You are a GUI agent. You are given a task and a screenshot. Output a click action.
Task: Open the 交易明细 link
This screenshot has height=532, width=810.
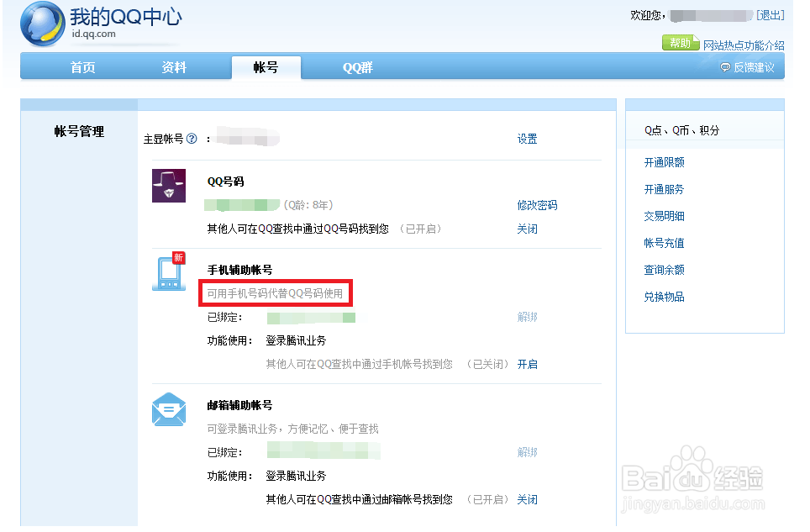664,217
